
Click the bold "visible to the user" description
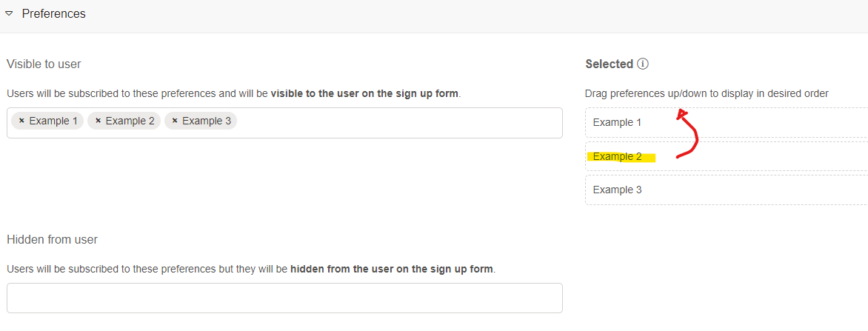[x=364, y=93]
